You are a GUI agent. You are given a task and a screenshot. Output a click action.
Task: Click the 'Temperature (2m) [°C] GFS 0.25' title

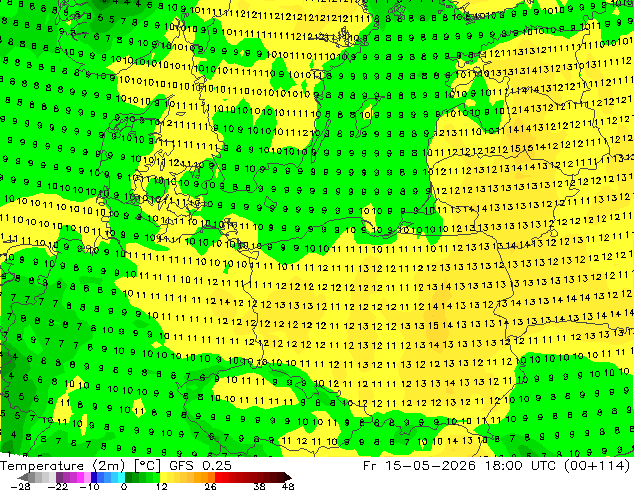pos(116,466)
